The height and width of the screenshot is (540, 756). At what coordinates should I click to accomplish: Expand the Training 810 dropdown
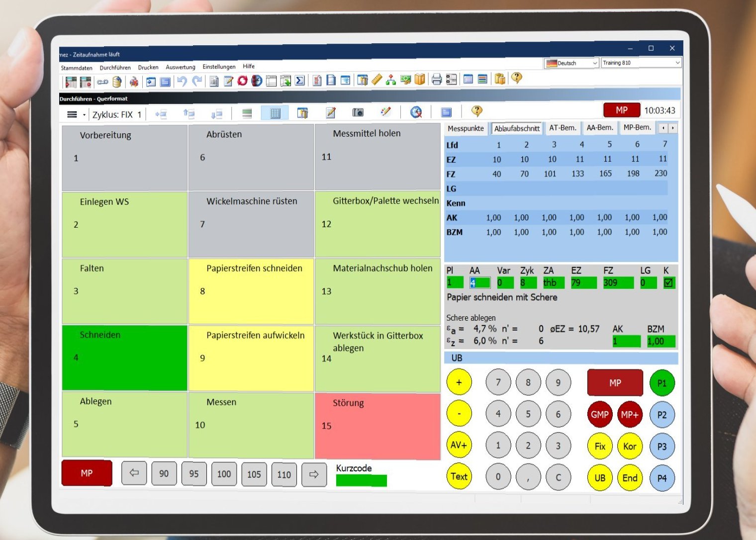pos(641,63)
